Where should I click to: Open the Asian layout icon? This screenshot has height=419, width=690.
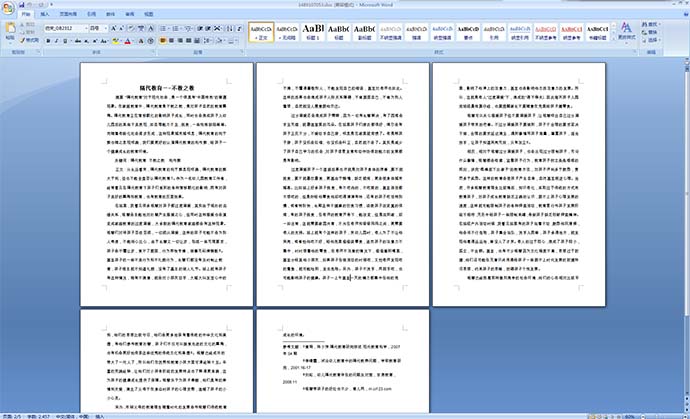[x=217, y=28]
